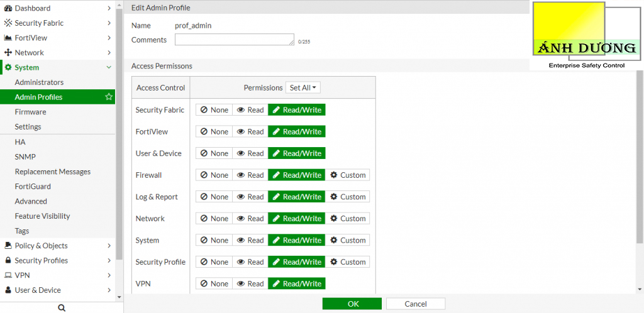Click the pencil icon in VPN Read/Write

coord(277,284)
